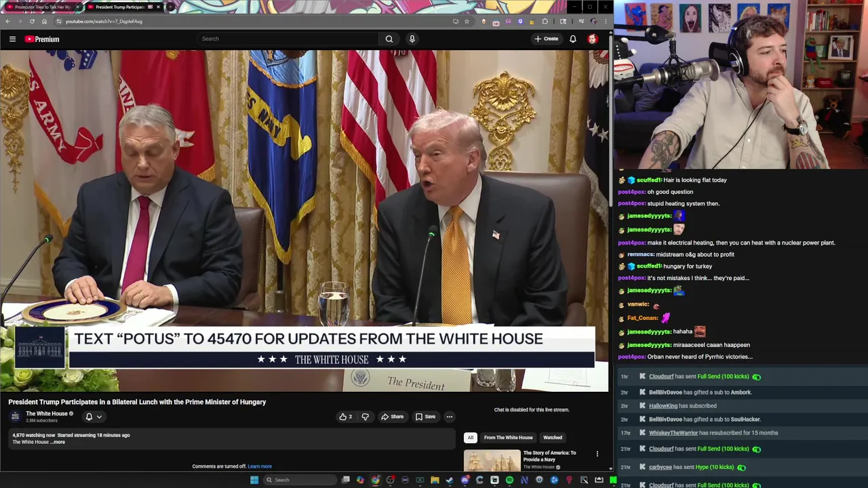
Task: Reload the page
Action: pyautogui.click(x=32, y=21)
